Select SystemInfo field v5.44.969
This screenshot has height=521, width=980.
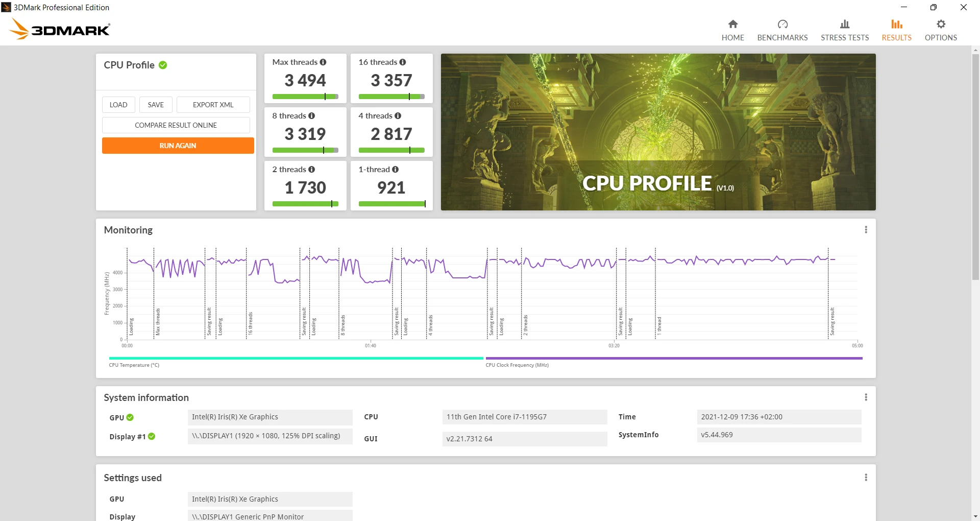[x=779, y=435]
